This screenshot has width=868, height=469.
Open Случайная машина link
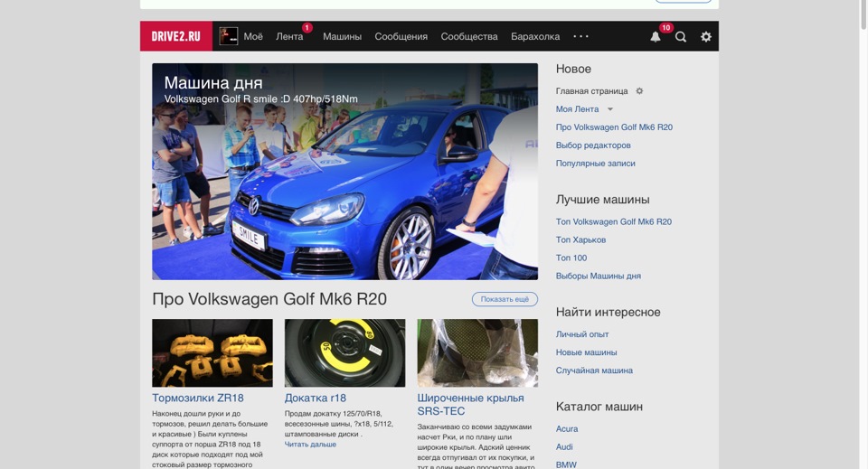594,371
